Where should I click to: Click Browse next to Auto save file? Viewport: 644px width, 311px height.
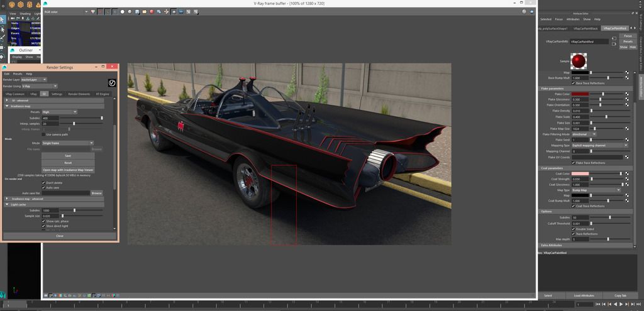click(96, 193)
